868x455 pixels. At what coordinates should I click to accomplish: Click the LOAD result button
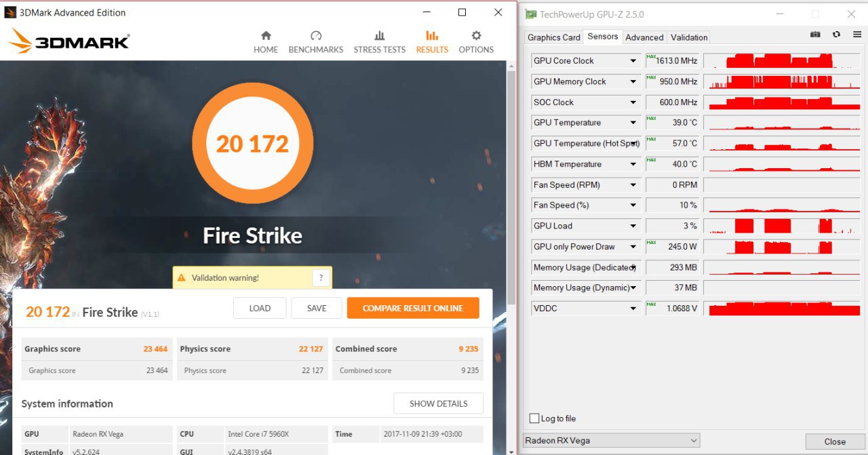click(260, 308)
